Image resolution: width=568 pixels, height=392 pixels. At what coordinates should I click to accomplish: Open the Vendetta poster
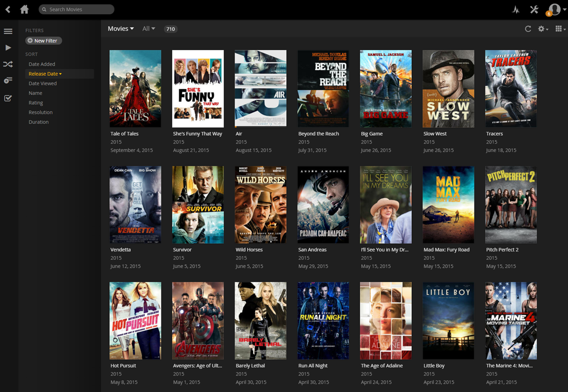136,205
